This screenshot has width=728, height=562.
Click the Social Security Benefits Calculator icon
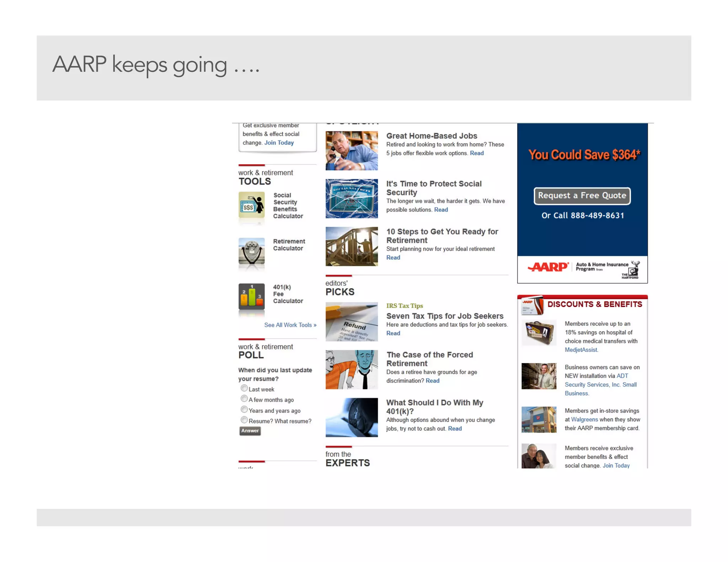coord(251,205)
